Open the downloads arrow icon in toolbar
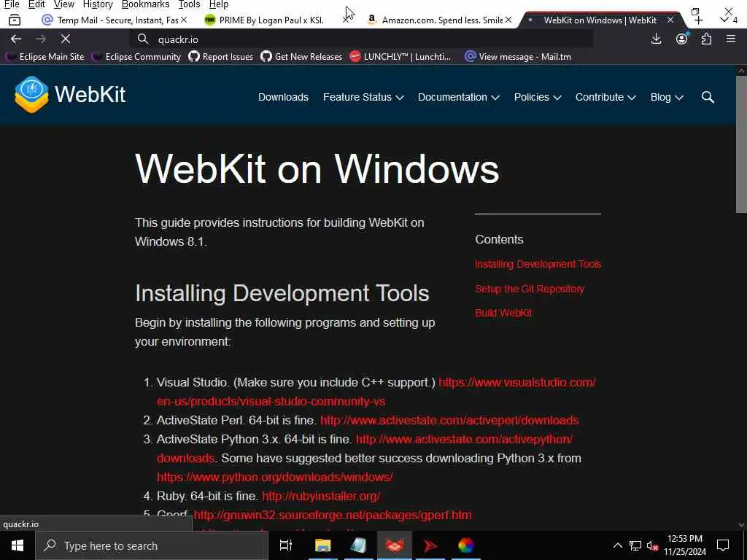Viewport: 747px width, 560px height. click(656, 39)
